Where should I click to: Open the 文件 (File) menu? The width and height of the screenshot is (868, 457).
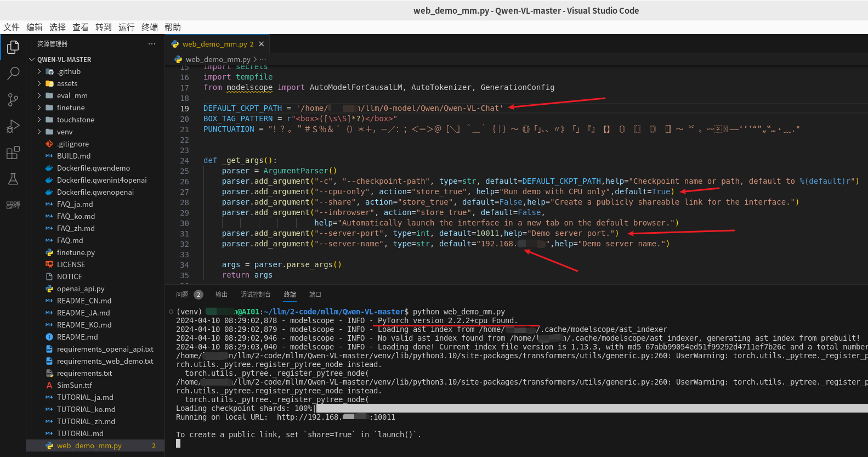(12, 27)
